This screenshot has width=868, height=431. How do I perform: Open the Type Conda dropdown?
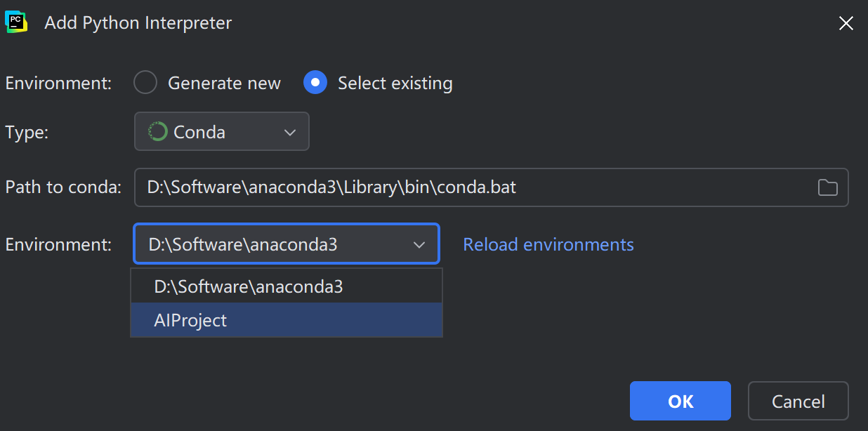(222, 132)
